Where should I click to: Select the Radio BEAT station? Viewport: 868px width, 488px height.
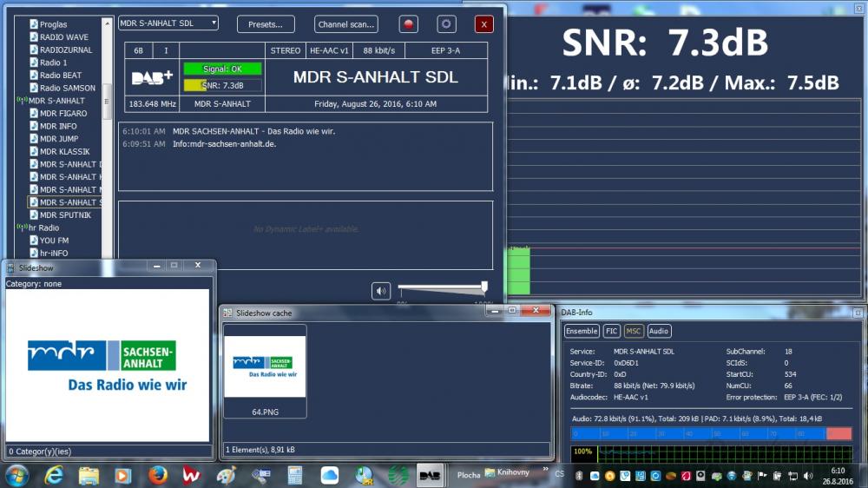pos(61,76)
